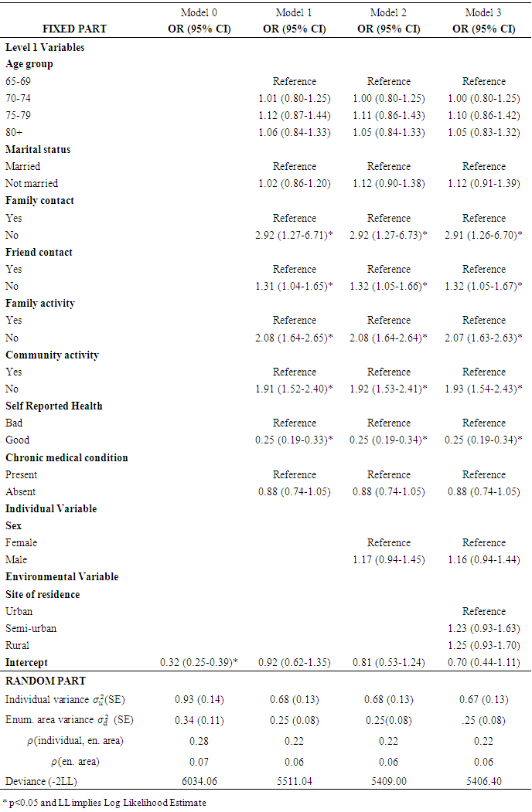Select the Site of residence heading
This screenshot has height=812, width=532.
[x=43, y=594]
